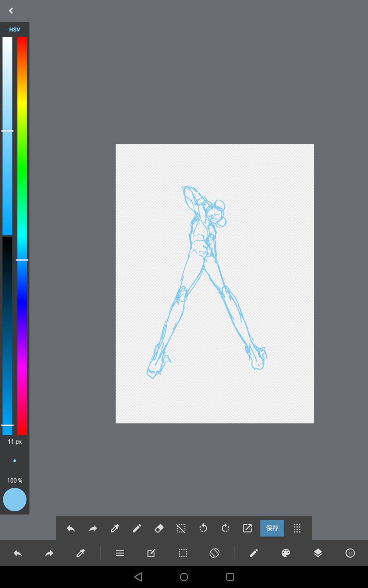
Task: Select the pencil in floating shortcut bar
Action: click(137, 528)
